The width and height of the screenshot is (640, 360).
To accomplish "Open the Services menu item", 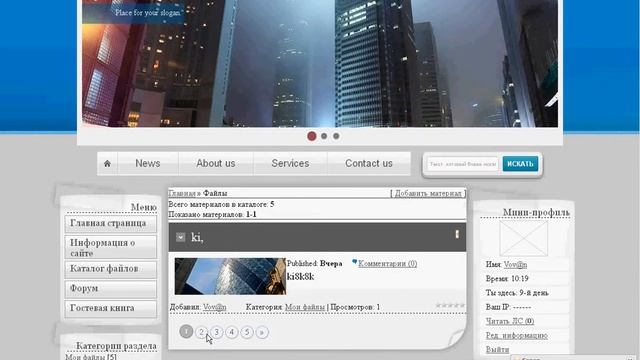I will (x=290, y=164).
